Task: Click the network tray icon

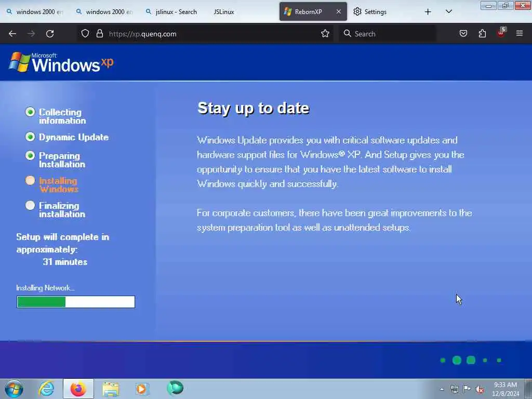Action: coord(454,389)
